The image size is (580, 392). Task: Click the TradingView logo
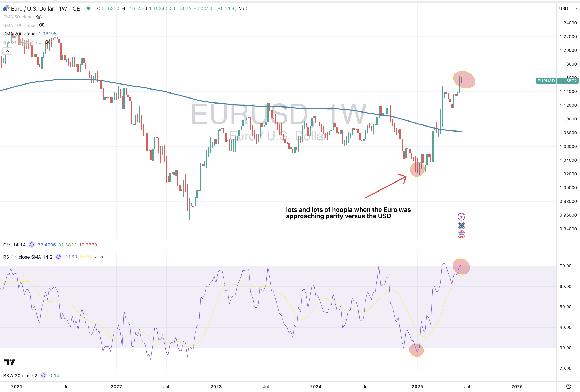click(x=10, y=362)
